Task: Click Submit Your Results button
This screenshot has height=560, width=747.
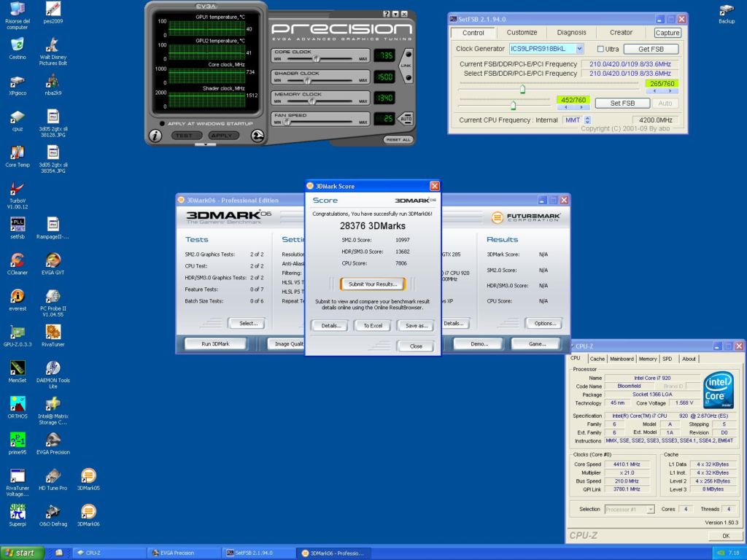Action: (x=373, y=284)
